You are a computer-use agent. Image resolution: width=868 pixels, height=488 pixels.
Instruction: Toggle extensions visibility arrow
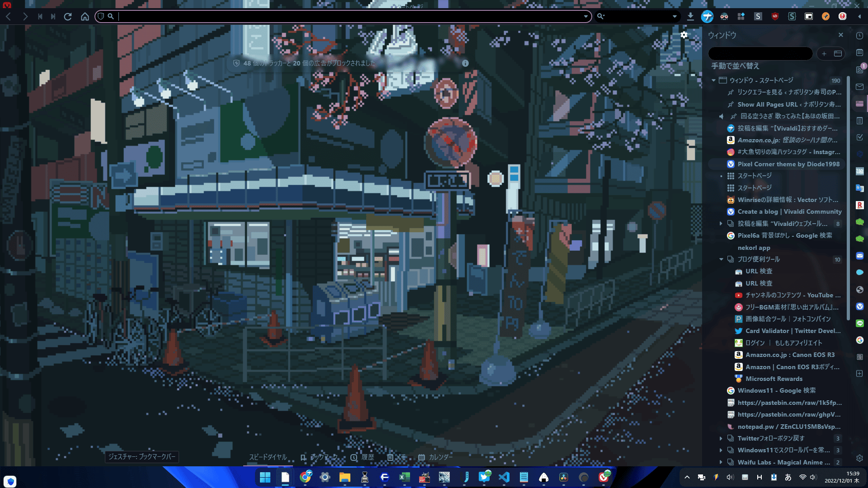coord(859,16)
